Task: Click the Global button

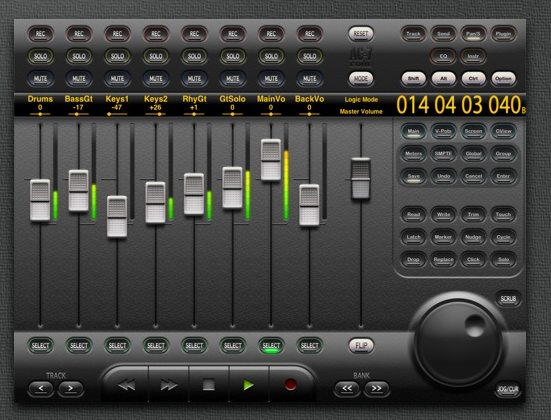Action: tap(473, 154)
